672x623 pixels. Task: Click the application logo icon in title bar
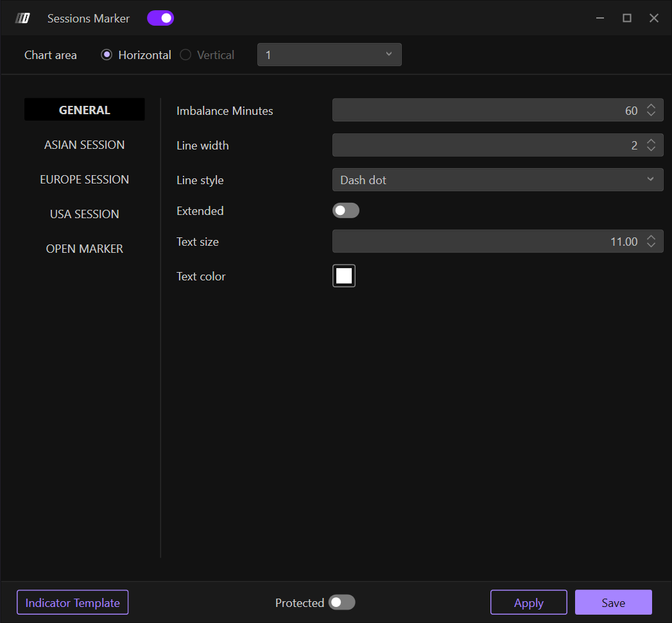22,18
